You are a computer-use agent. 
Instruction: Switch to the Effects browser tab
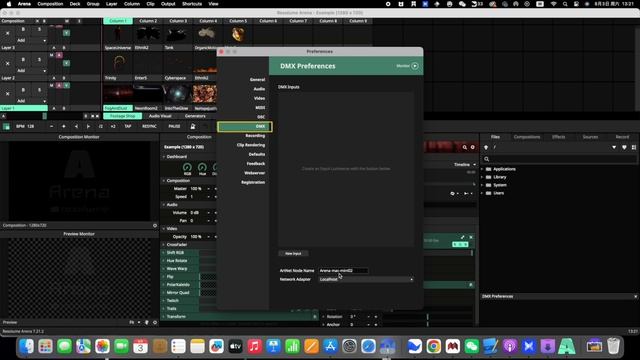[x=558, y=137]
